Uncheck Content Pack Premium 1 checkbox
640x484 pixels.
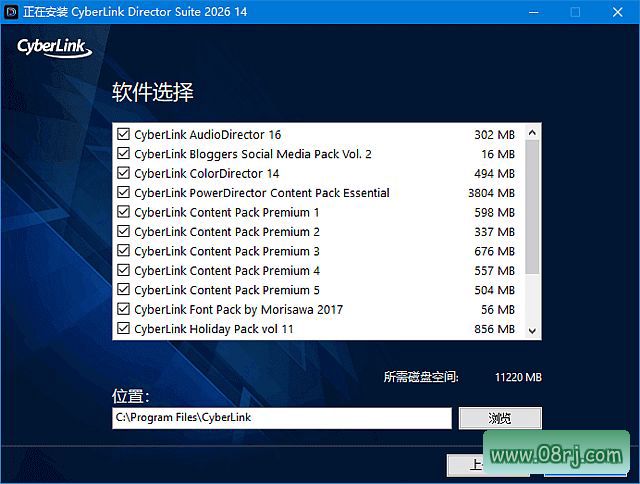pos(123,212)
